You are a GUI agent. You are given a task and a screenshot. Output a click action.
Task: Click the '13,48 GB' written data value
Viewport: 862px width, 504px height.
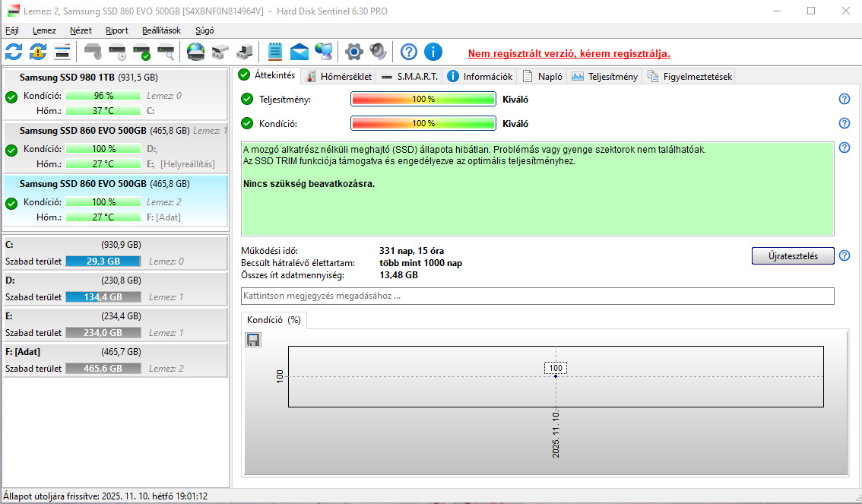coord(398,275)
